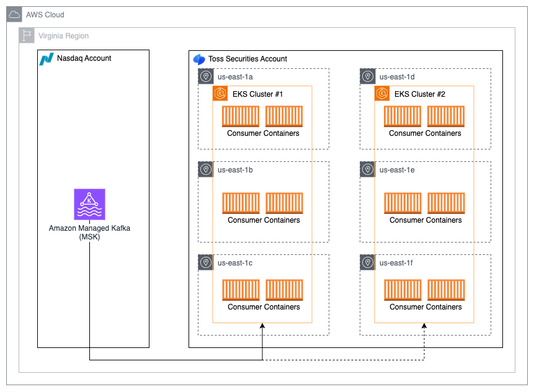Select right consumer container in us-east-1b
534x392 pixels.
coord(285,203)
